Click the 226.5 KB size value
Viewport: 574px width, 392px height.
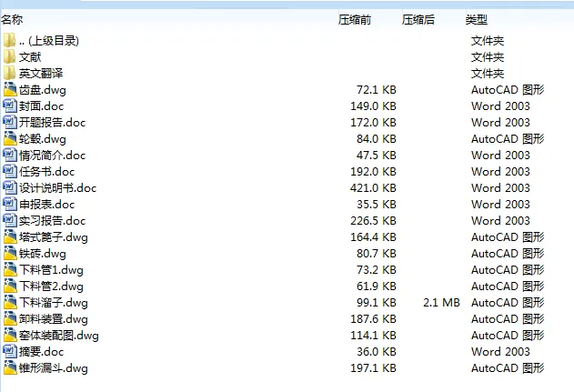click(373, 221)
